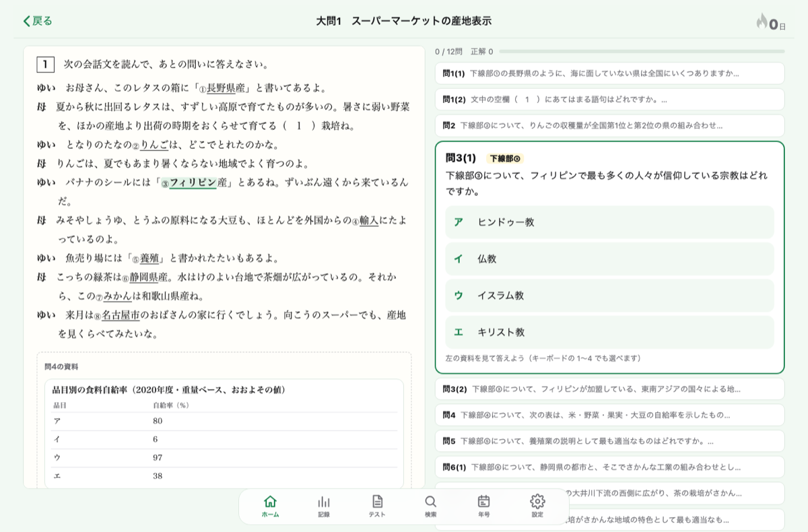Select answer イ 仏教
This screenshot has width=808, height=532.
(609, 259)
